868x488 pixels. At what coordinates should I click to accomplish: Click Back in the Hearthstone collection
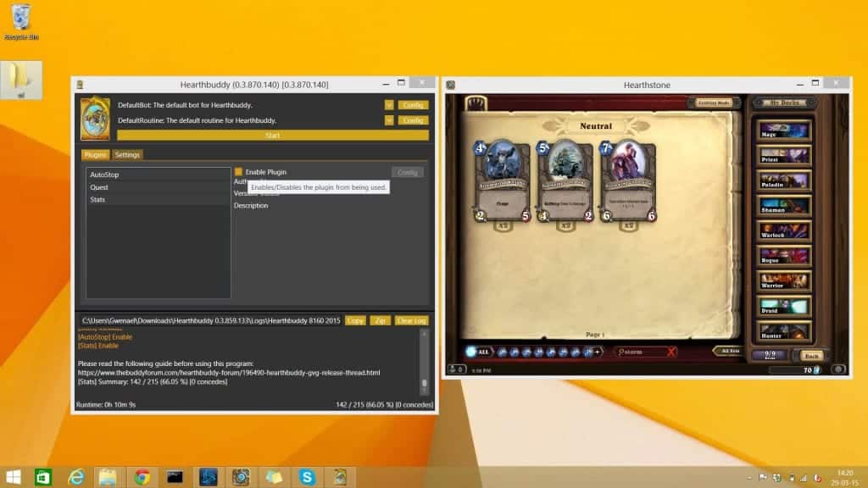point(812,356)
